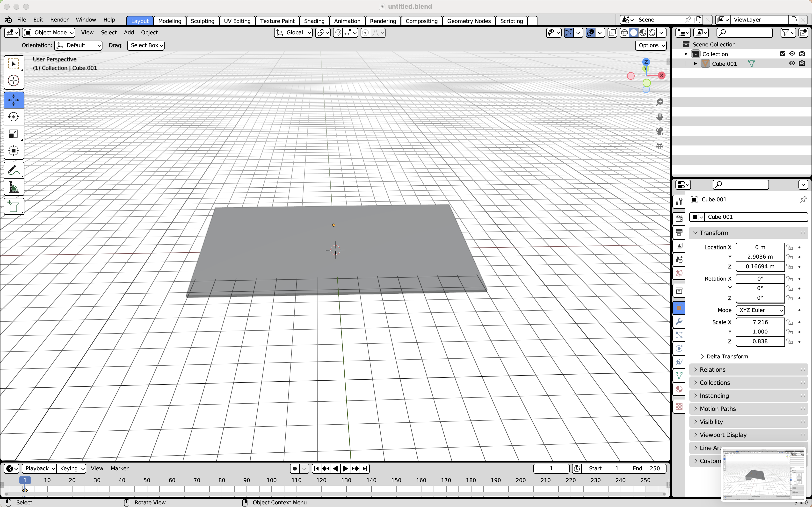Open the Modifiers wrench properties tab
This screenshot has width=812, height=507.
(x=679, y=321)
